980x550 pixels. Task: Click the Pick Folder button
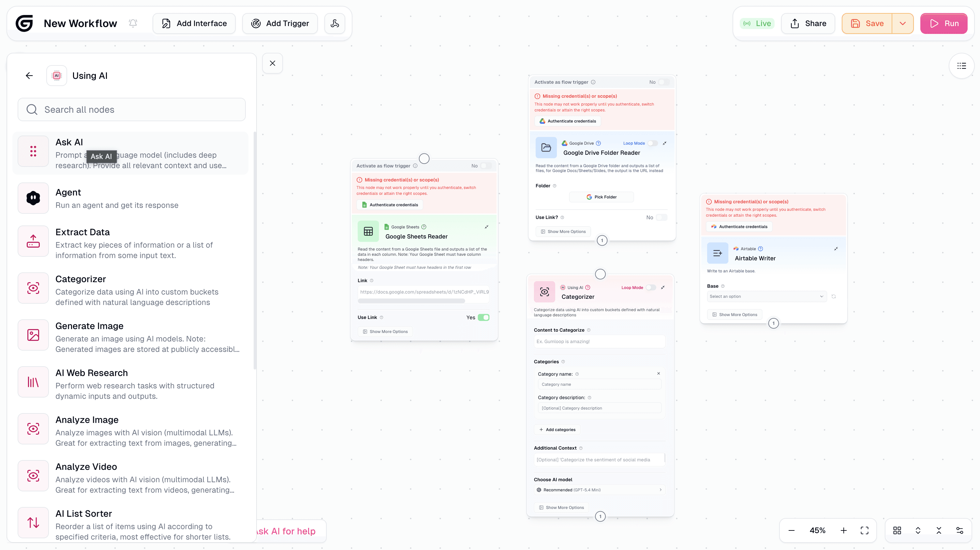pos(601,197)
